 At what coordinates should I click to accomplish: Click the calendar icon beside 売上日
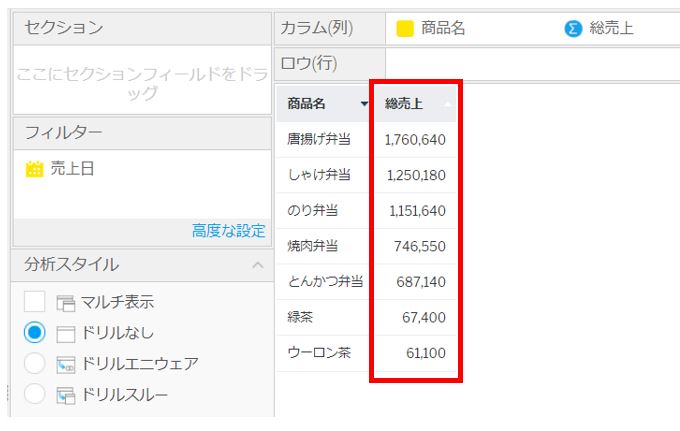(35, 169)
